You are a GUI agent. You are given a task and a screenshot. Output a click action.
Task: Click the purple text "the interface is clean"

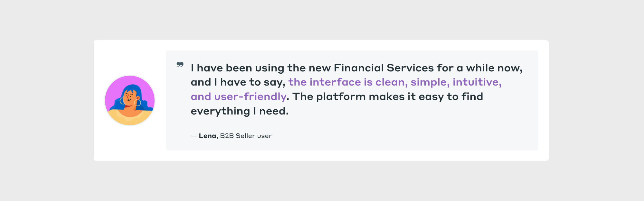point(348,82)
